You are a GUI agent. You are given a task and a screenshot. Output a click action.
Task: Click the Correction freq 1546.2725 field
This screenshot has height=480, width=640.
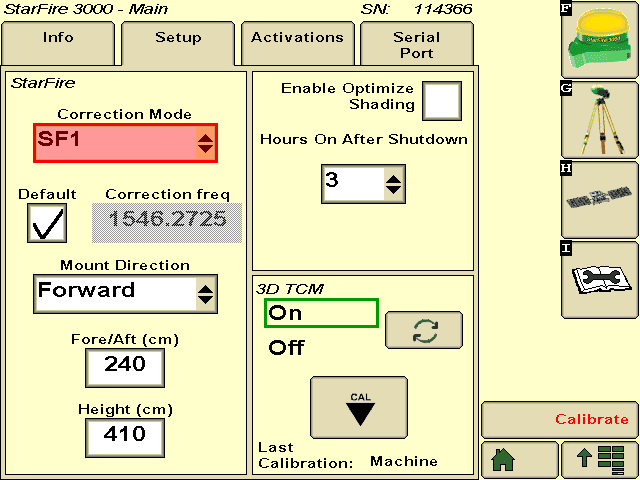click(x=167, y=223)
